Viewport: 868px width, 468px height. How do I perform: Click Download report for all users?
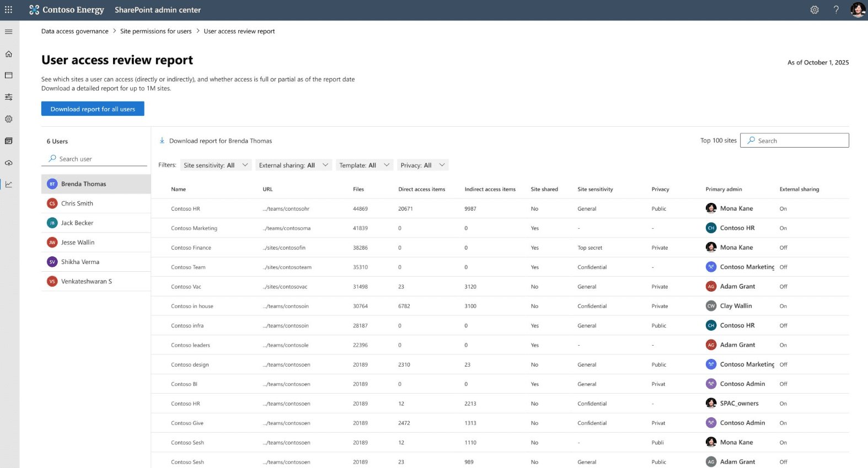coord(93,109)
